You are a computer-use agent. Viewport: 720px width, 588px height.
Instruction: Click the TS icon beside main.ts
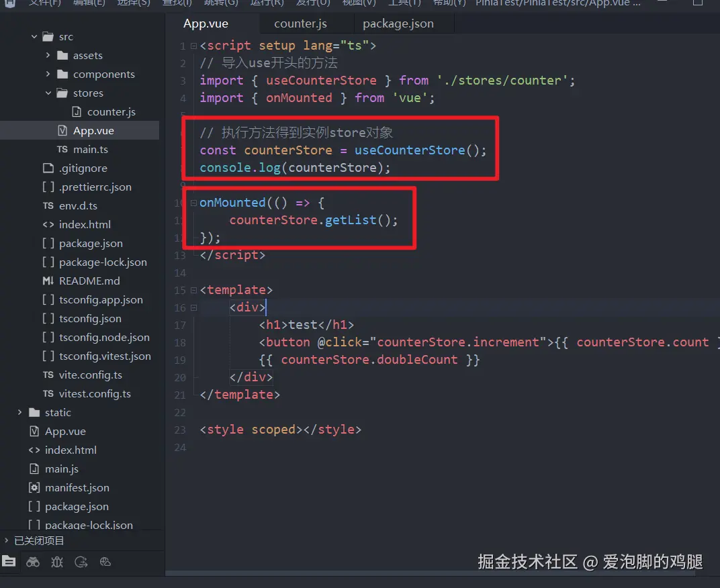62,149
